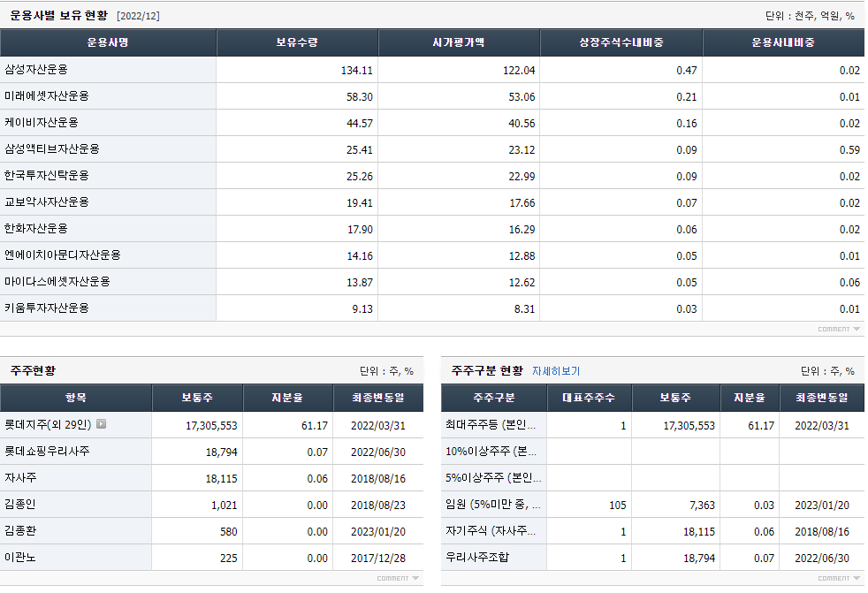The image size is (868, 593).
Task: Select the 미래에셋자산운용 row name
Action: 47,96
